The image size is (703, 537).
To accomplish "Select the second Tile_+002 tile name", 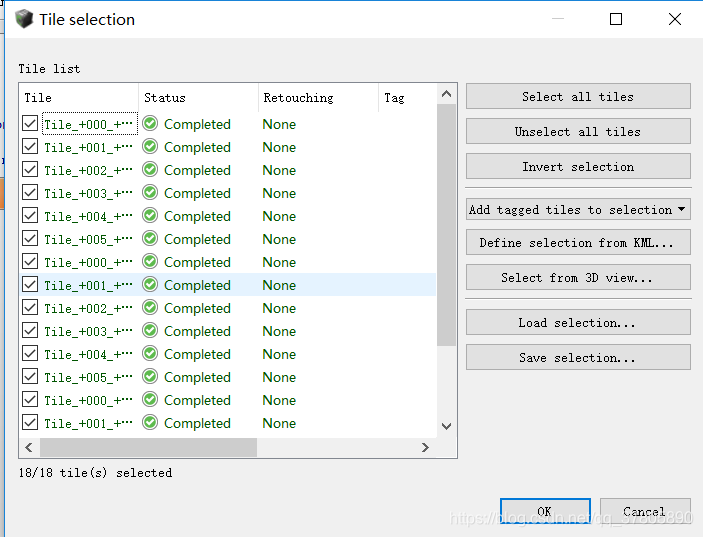I will pos(88,308).
